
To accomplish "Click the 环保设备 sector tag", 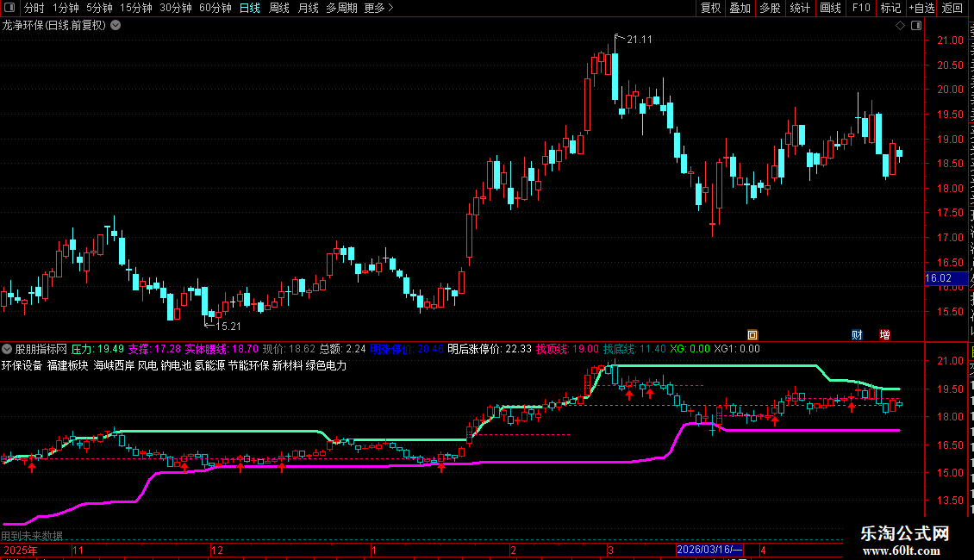I will click(22, 365).
